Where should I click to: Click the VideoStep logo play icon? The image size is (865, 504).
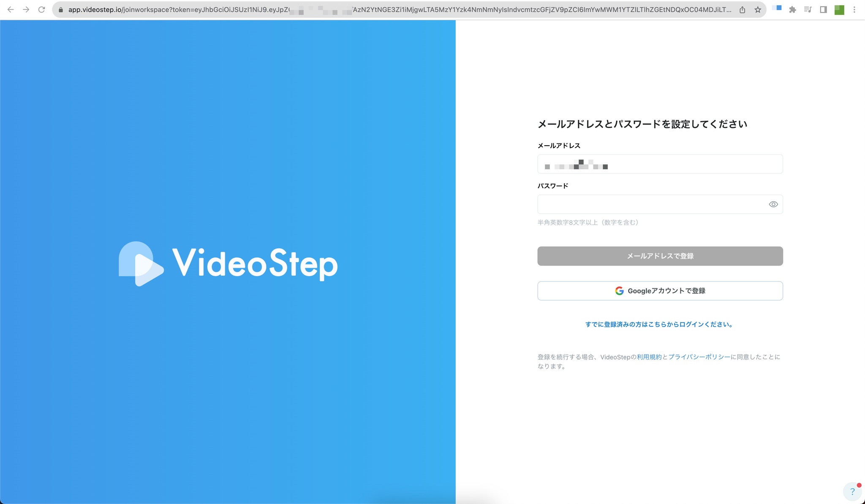(141, 264)
